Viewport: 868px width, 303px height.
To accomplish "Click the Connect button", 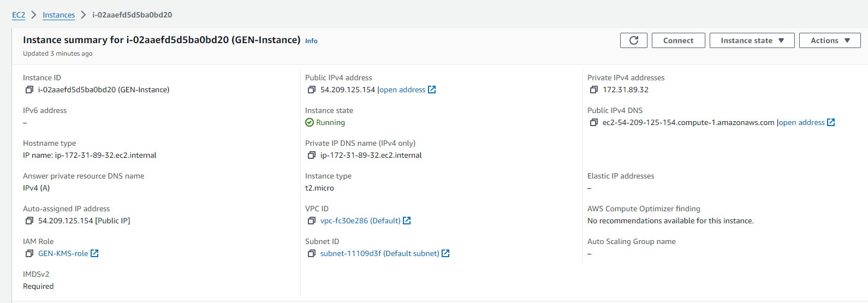I will [678, 40].
